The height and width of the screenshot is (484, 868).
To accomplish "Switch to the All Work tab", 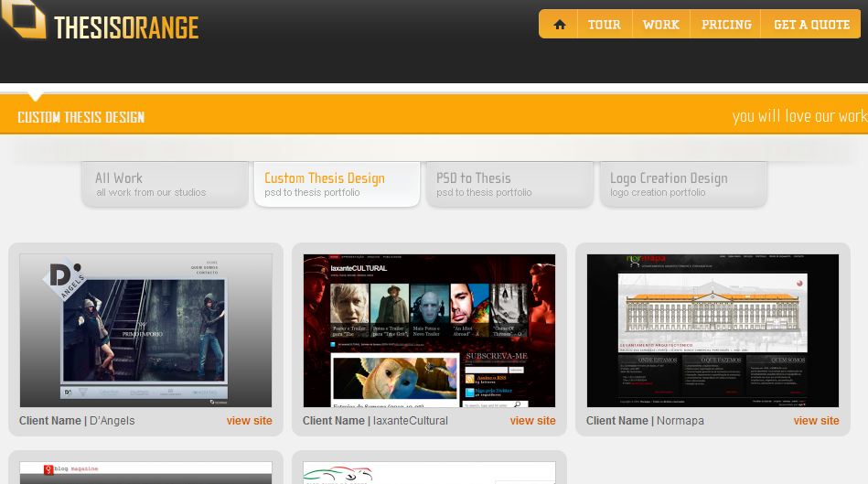I will (x=165, y=185).
